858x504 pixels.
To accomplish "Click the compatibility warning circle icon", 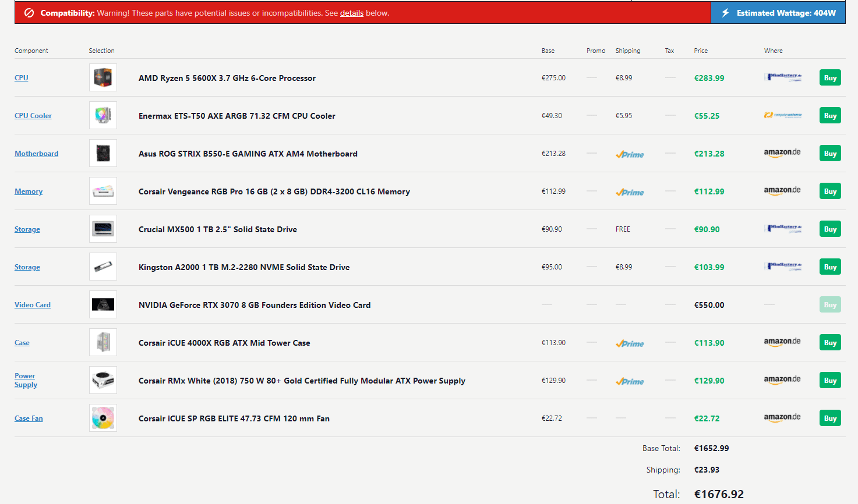I will 29,13.
